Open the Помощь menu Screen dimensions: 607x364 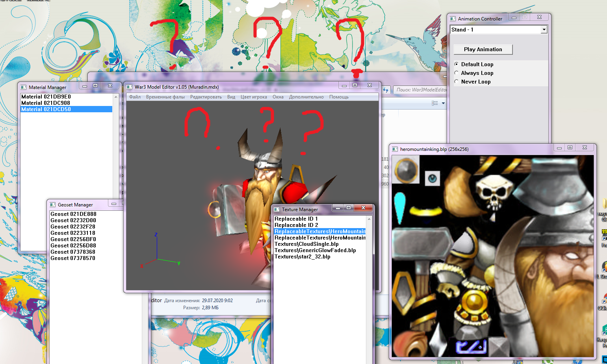pos(339,97)
